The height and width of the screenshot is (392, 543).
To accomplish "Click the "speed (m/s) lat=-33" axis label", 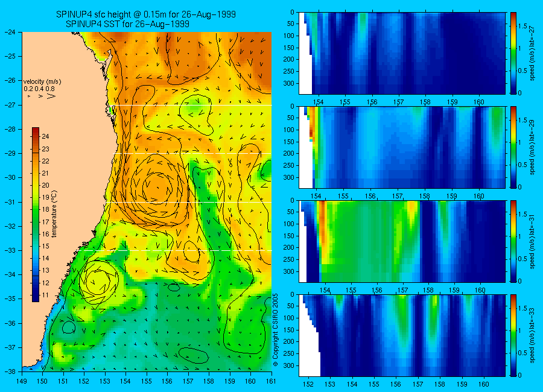I will coord(533,335).
